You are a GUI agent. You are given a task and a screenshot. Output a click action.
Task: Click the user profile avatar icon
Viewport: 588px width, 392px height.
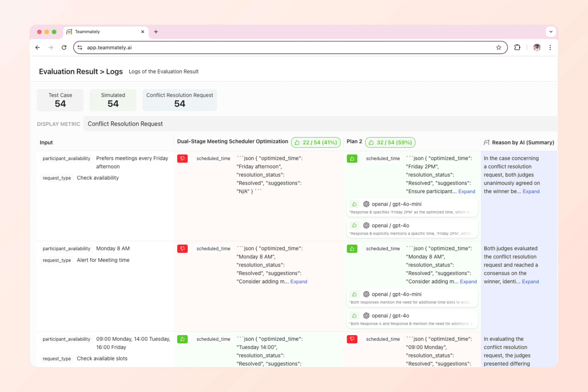click(x=537, y=48)
